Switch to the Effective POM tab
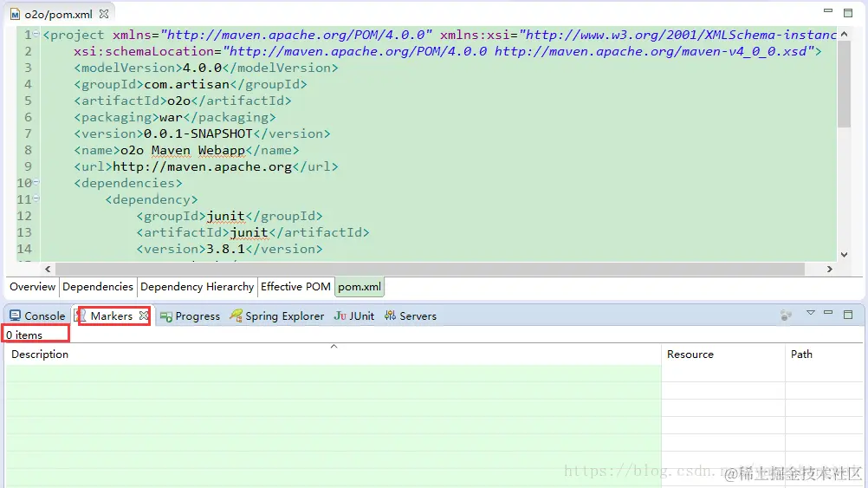The image size is (868, 488). pos(295,286)
